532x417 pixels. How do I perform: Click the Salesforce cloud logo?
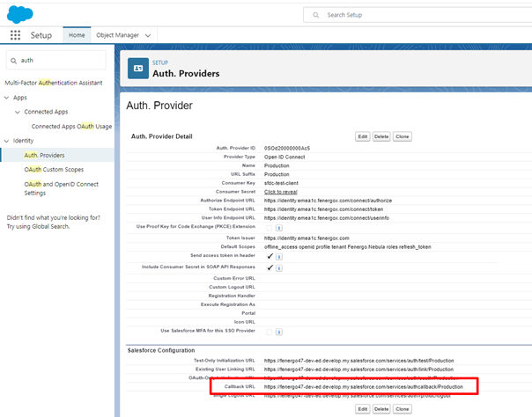click(x=20, y=15)
